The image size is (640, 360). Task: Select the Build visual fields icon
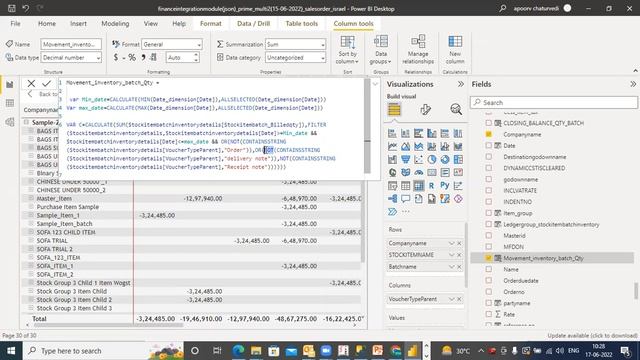(394, 109)
